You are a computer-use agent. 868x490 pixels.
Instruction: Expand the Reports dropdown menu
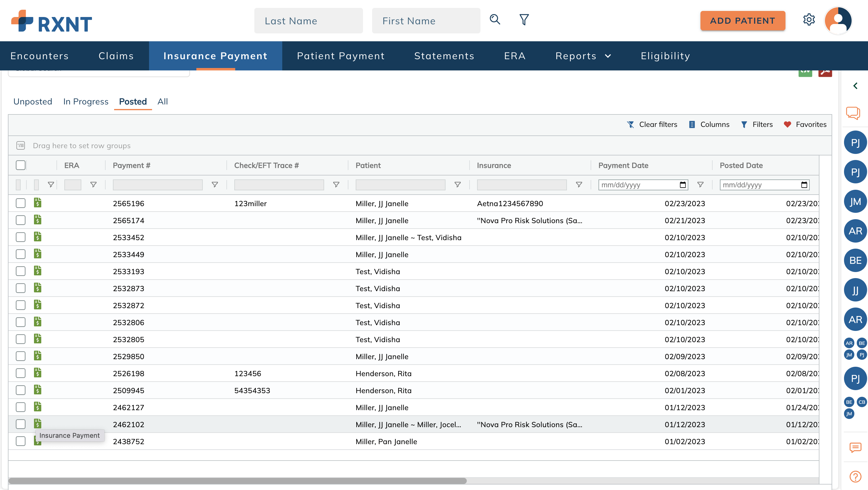tap(583, 56)
